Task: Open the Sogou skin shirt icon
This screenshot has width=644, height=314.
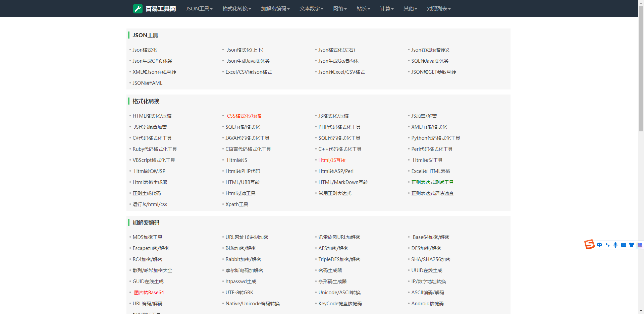Action: [632, 245]
